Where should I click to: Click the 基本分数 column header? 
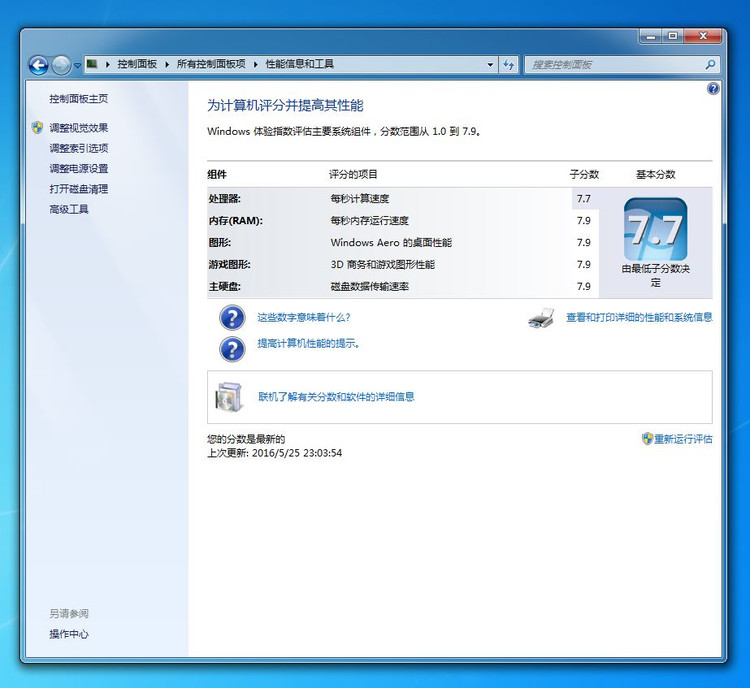[x=655, y=174]
